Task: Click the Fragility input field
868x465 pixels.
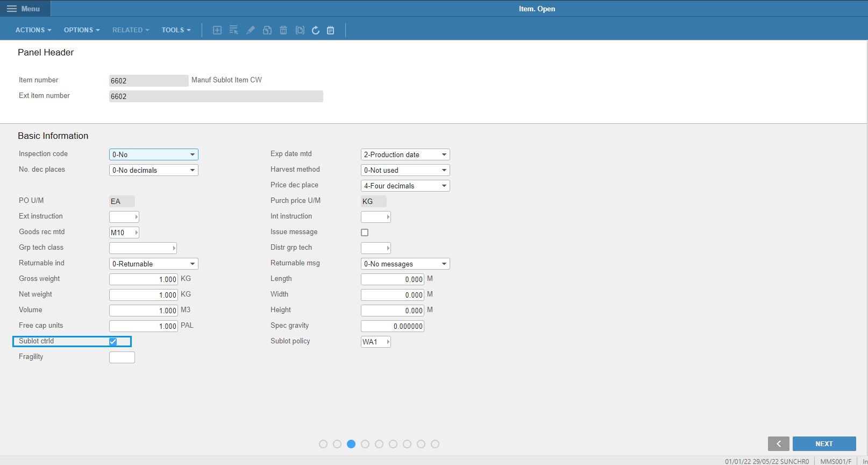Action: (122, 357)
